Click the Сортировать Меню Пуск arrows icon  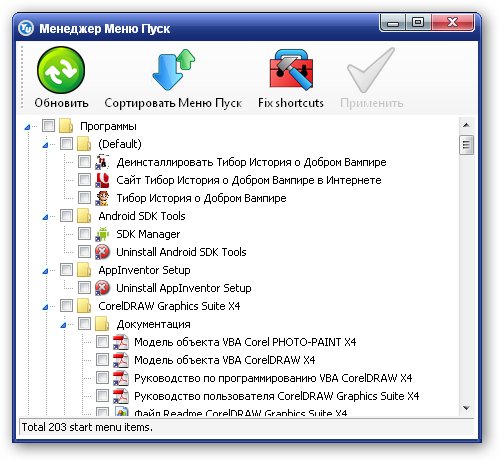(x=173, y=69)
